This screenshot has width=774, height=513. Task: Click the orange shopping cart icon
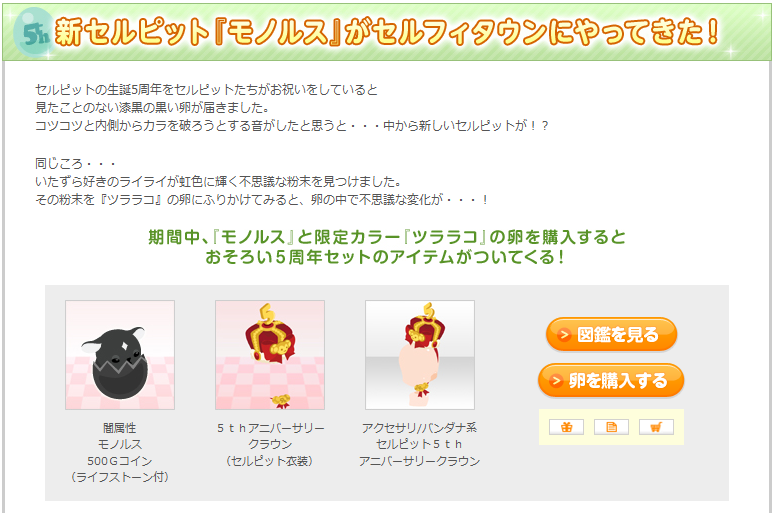point(656,427)
